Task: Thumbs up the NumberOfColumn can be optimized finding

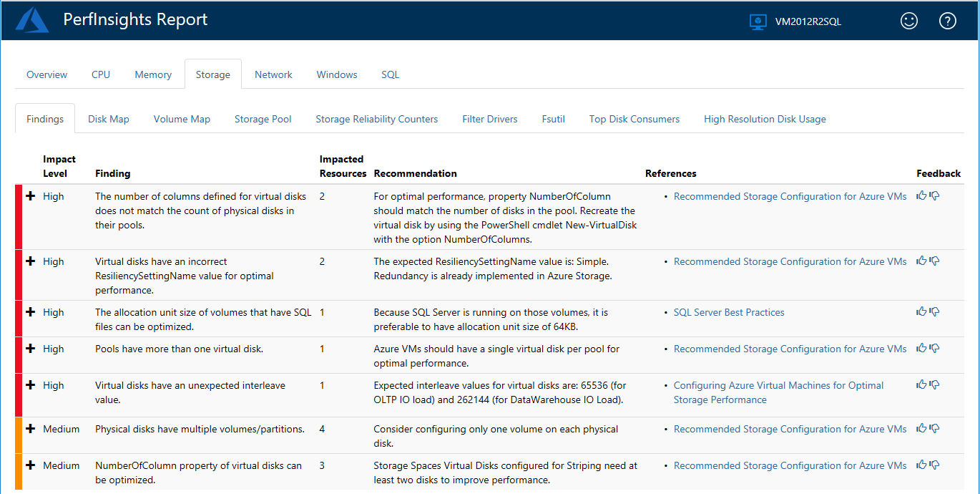Action: [921, 465]
